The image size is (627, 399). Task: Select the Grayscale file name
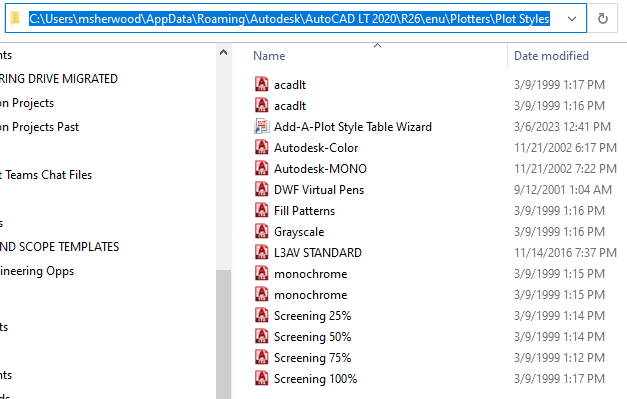[x=299, y=232]
